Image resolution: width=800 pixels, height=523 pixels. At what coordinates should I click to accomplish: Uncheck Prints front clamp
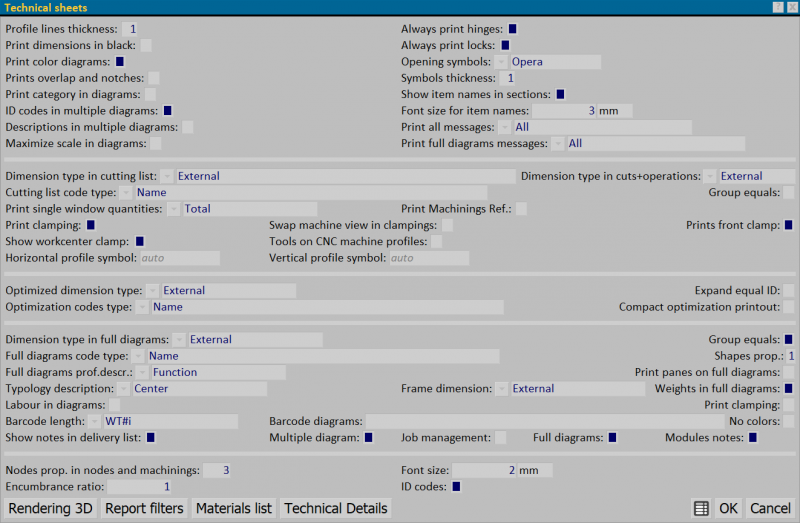788,225
